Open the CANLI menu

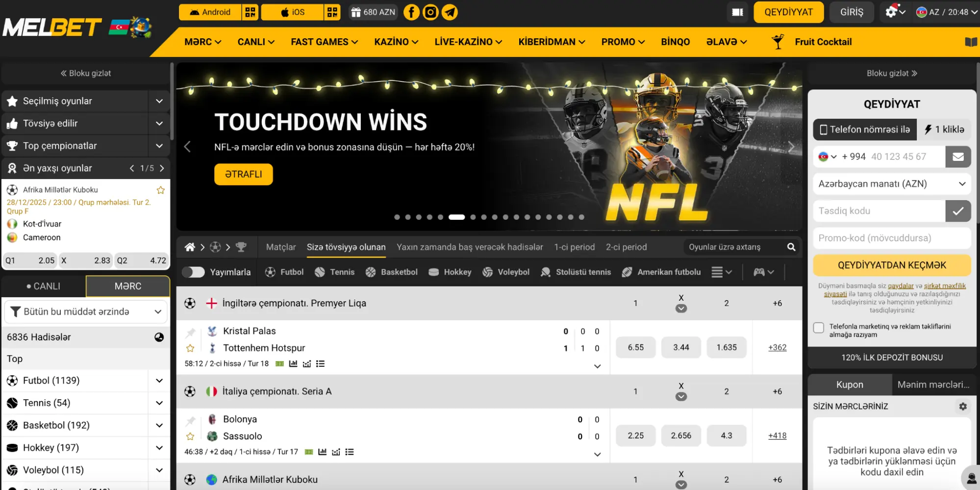(x=256, y=42)
